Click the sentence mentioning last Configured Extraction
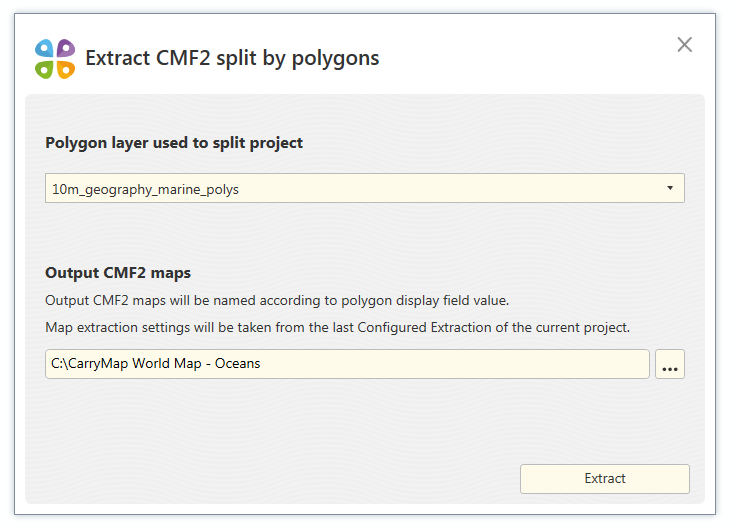 pyautogui.click(x=338, y=328)
